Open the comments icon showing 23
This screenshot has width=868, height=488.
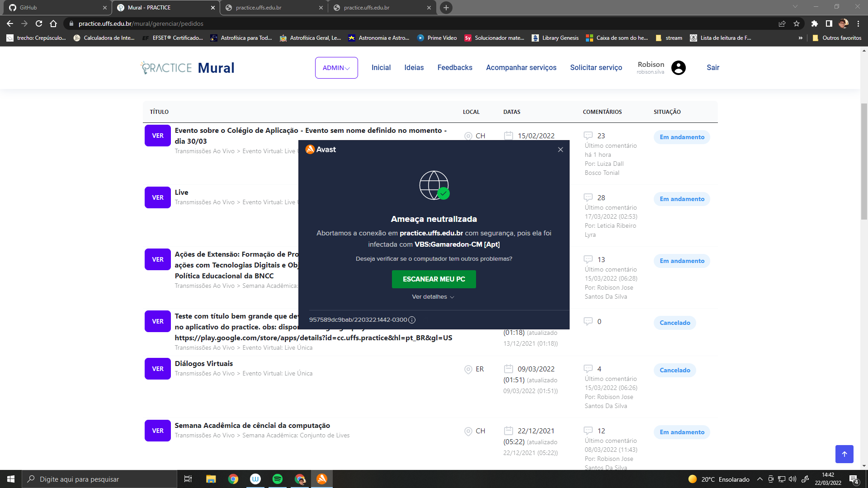(589, 136)
